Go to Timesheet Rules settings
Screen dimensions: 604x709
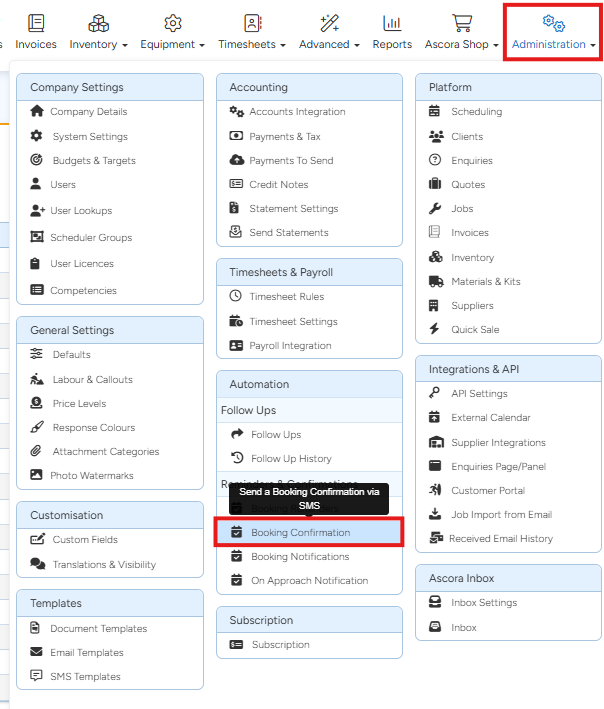point(286,297)
